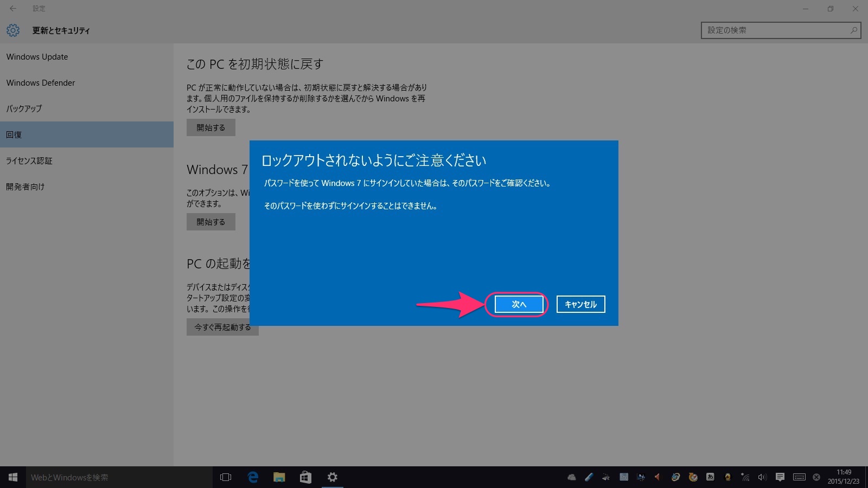Select 開発者向け in the sidebar
The image size is (868, 488).
[87, 187]
